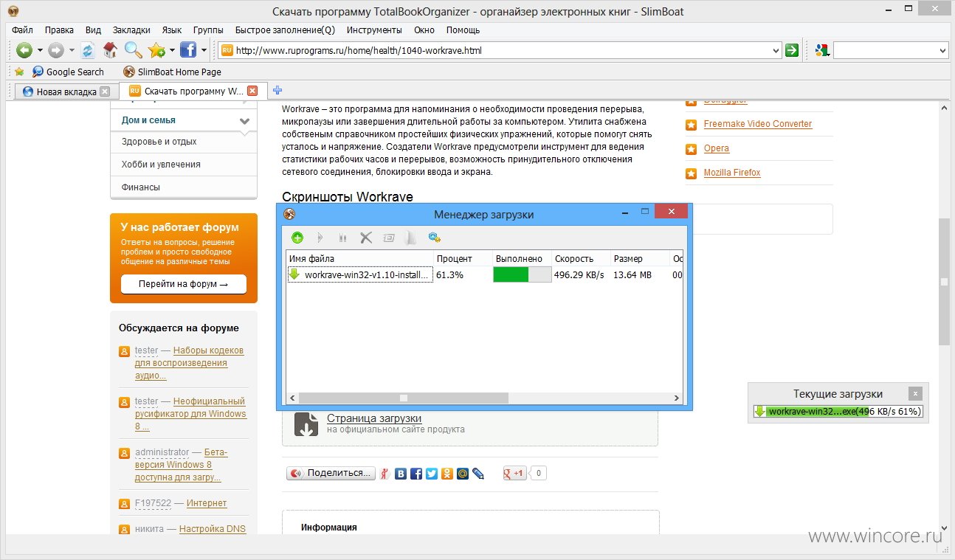Open address bar URL history dropdown
Viewport: 955px width, 560px height.
(x=775, y=51)
